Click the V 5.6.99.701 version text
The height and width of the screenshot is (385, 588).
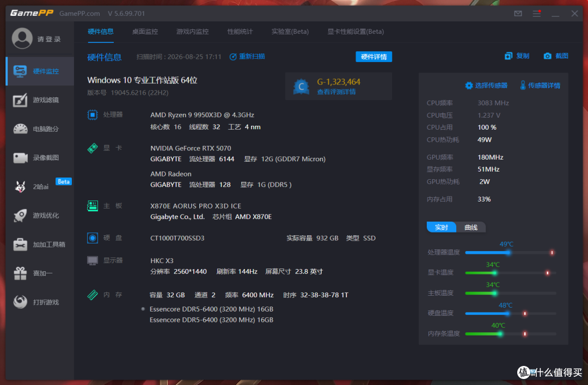tap(126, 14)
